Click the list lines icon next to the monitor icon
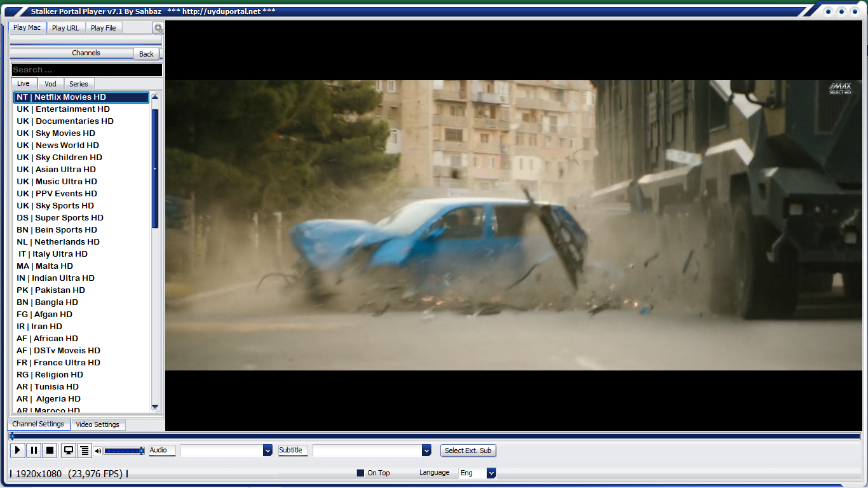Image resolution: width=868 pixels, height=488 pixels. click(x=85, y=451)
